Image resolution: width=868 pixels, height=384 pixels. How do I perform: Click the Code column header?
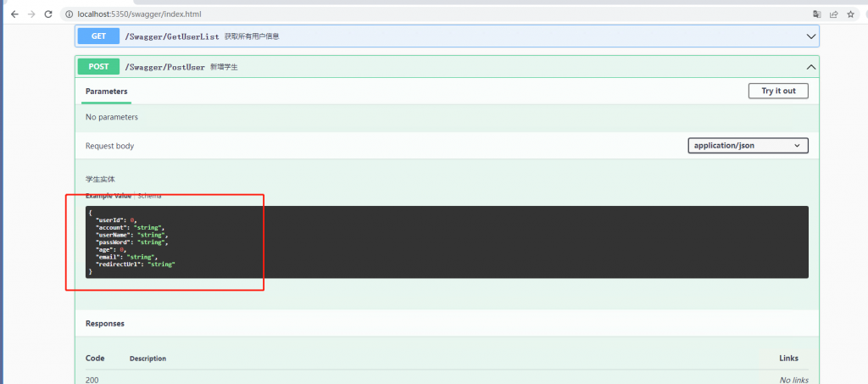(x=95, y=358)
